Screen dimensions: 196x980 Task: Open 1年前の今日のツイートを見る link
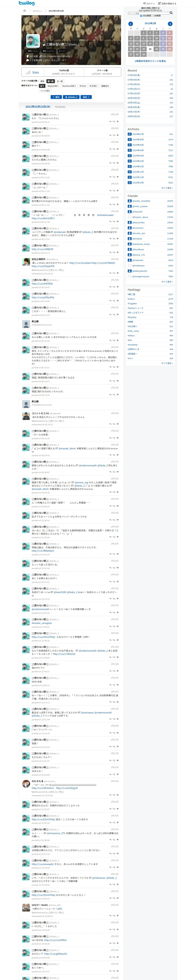coord(150,61)
